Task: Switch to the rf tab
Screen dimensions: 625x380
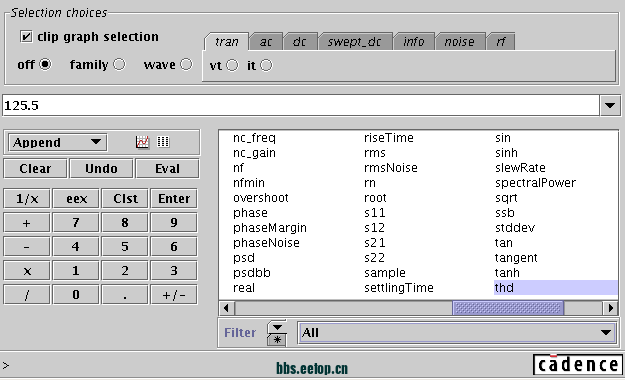Action: point(501,41)
